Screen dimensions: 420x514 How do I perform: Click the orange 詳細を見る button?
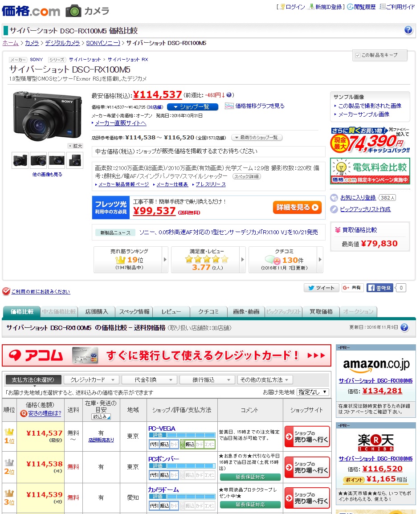tap(297, 208)
